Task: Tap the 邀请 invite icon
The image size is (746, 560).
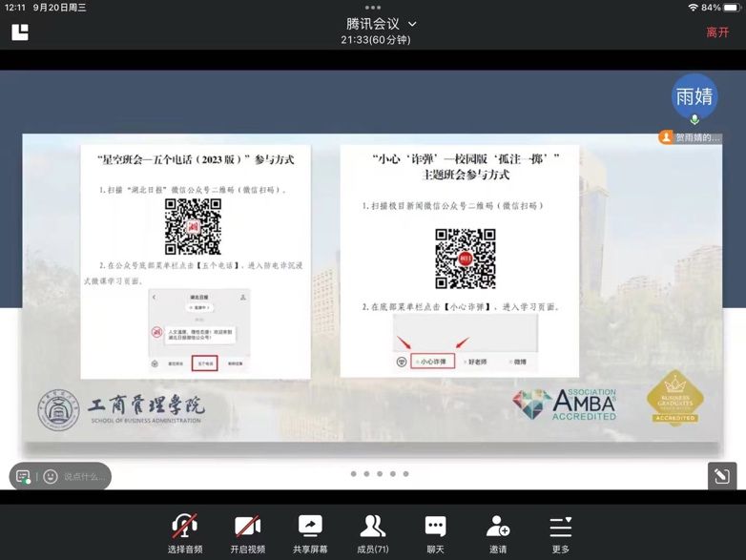Action: (498, 527)
